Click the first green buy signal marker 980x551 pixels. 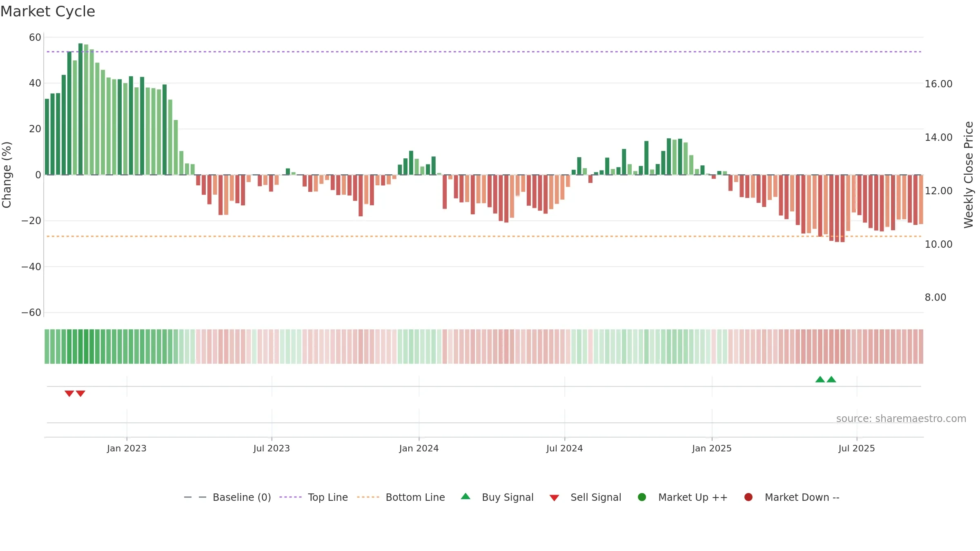[820, 380]
